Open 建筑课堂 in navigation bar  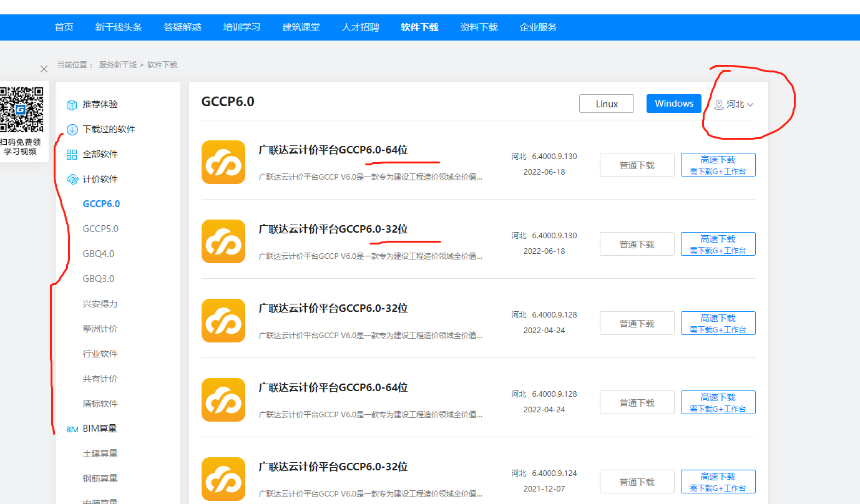(301, 27)
